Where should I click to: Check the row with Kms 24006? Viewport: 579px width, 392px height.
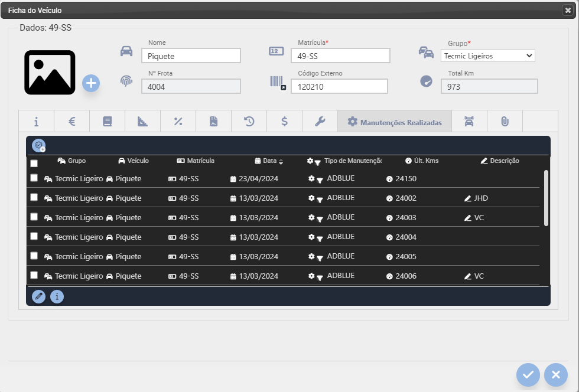click(x=34, y=275)
